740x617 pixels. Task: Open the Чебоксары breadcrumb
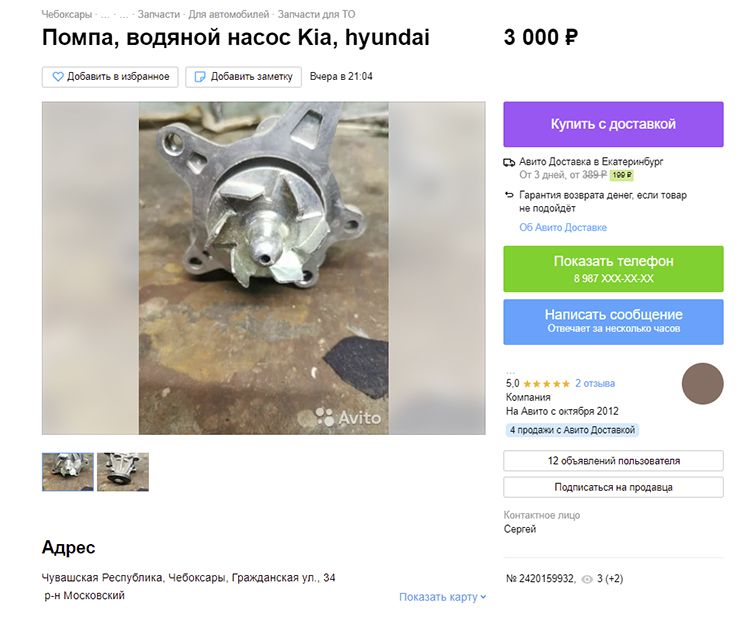point(67,15)
